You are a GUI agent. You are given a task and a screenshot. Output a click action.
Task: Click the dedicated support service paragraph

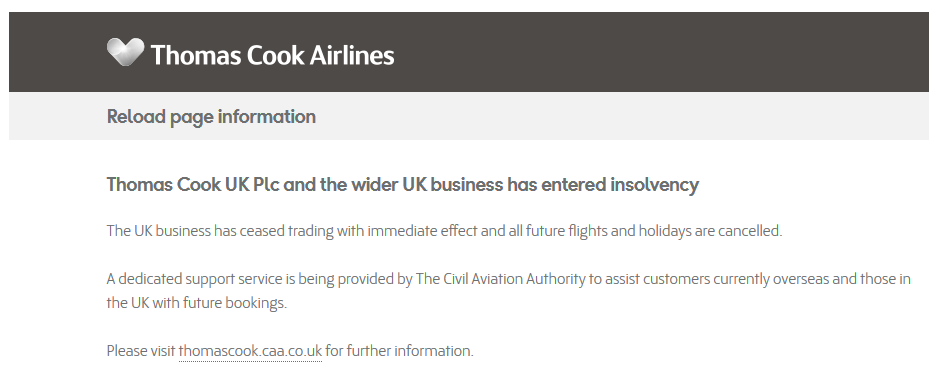pos(508,290)
